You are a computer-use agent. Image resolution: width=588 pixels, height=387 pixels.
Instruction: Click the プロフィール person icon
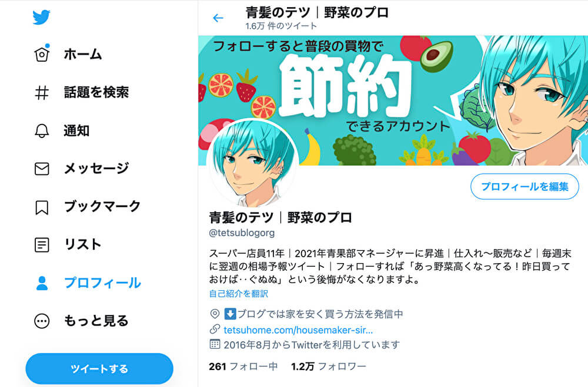tap(42, 283)
